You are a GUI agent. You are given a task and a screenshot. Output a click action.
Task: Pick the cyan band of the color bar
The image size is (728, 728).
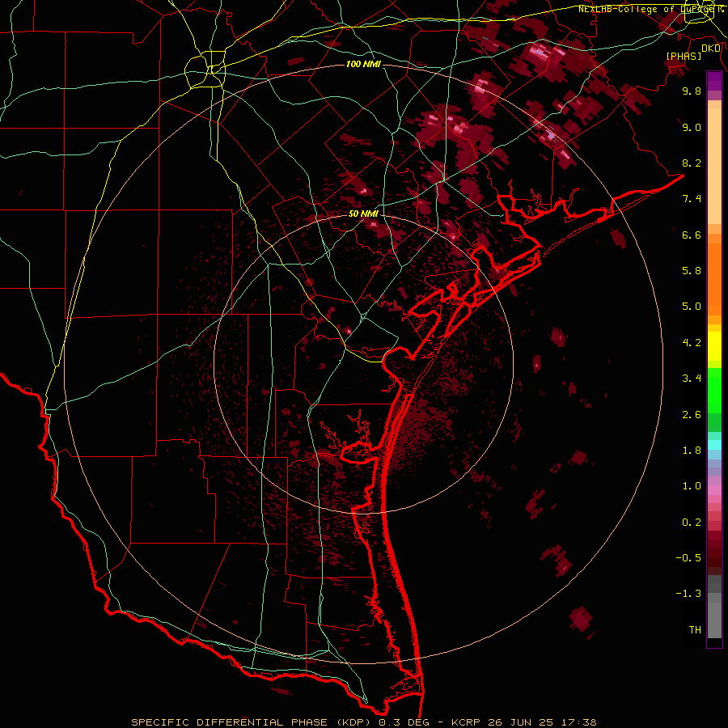coord(714,445)
